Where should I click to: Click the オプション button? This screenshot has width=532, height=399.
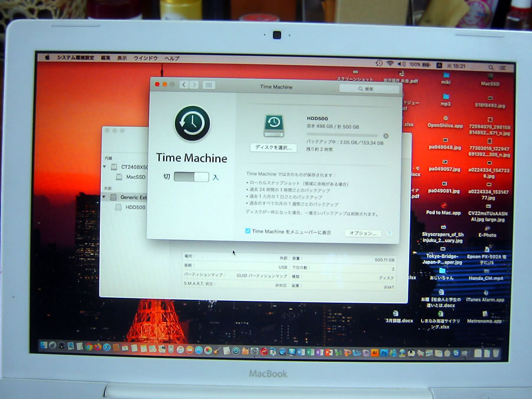[x=363, y=233]
